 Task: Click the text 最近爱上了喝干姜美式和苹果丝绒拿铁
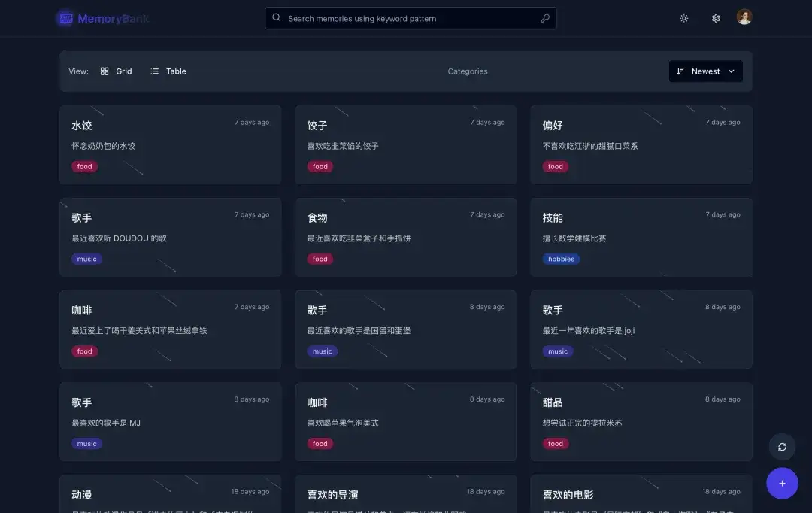[139, 331]
